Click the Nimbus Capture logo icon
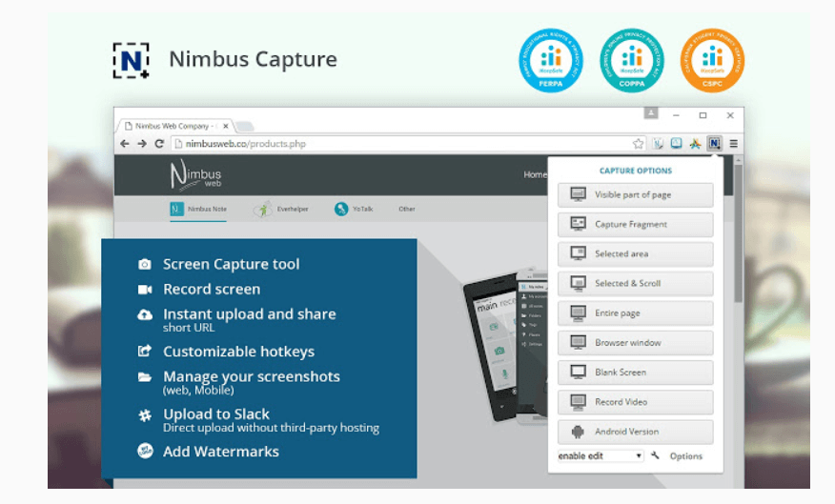This screenshot has width=835, height=504. pyautogui.click(x=131, y=60)
